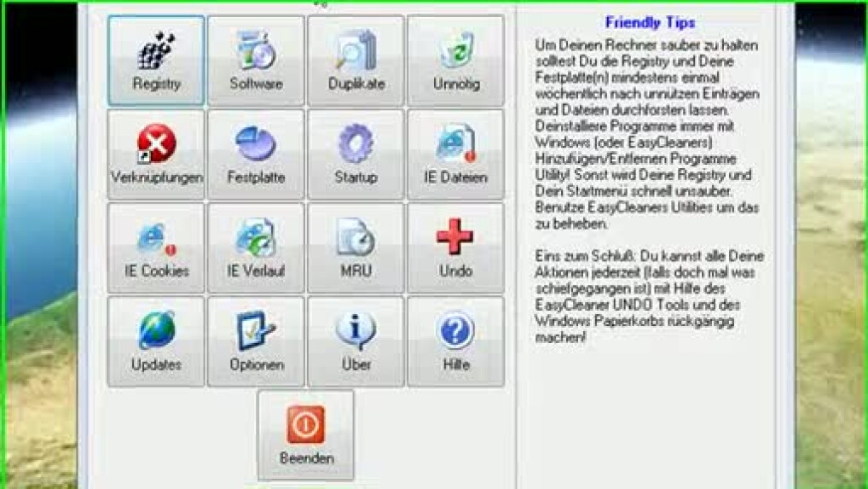Clear the IE Verlauf history
Viewport: 868px width, 489px height.
coord(256,248)
